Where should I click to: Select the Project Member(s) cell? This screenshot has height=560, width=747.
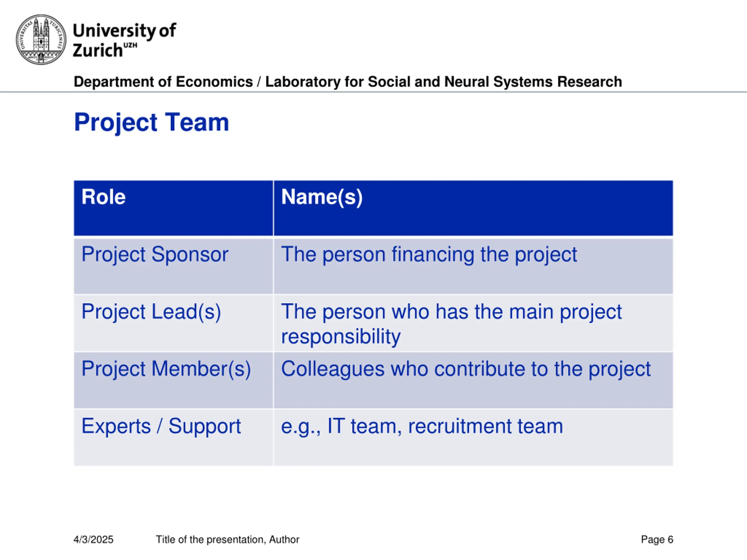pyautogui.click(x=173, y=380)
